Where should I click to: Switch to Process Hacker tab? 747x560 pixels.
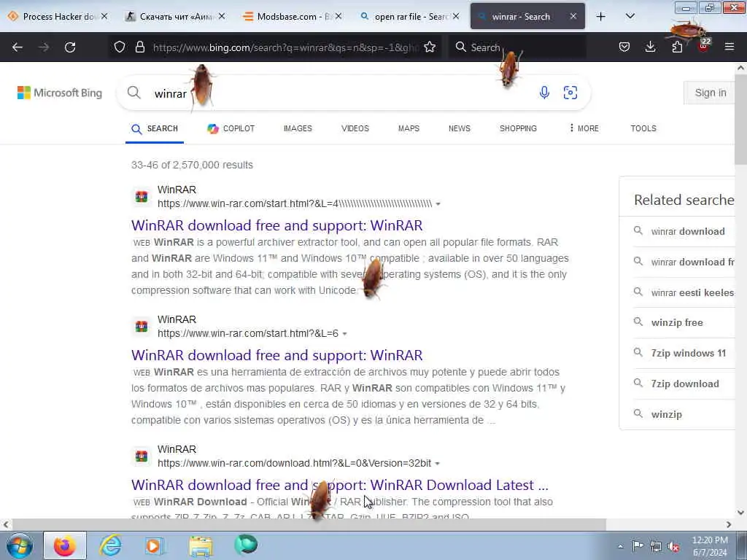click(x=58, y=16)
